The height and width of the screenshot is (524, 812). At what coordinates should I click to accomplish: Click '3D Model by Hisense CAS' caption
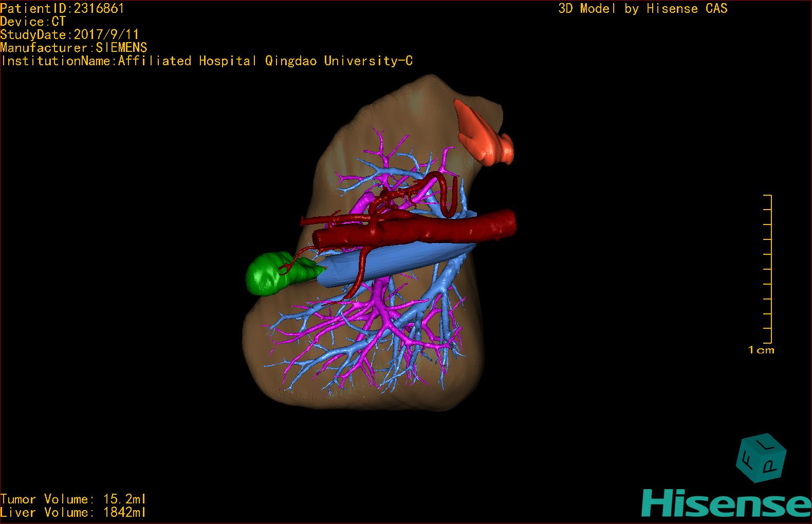(642, 8)
